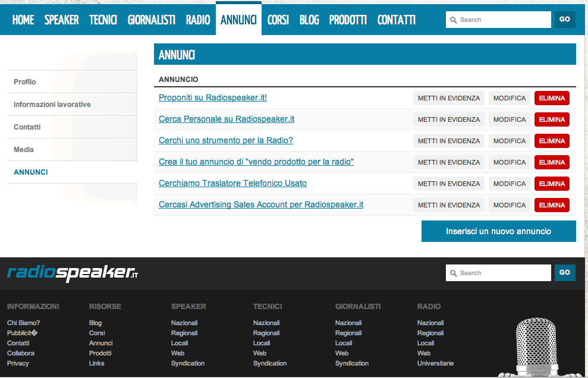The width and height of the screenshot is (588, 378).
Task: Open Annunci under the footer Risorse column
Action: [100, 343]
